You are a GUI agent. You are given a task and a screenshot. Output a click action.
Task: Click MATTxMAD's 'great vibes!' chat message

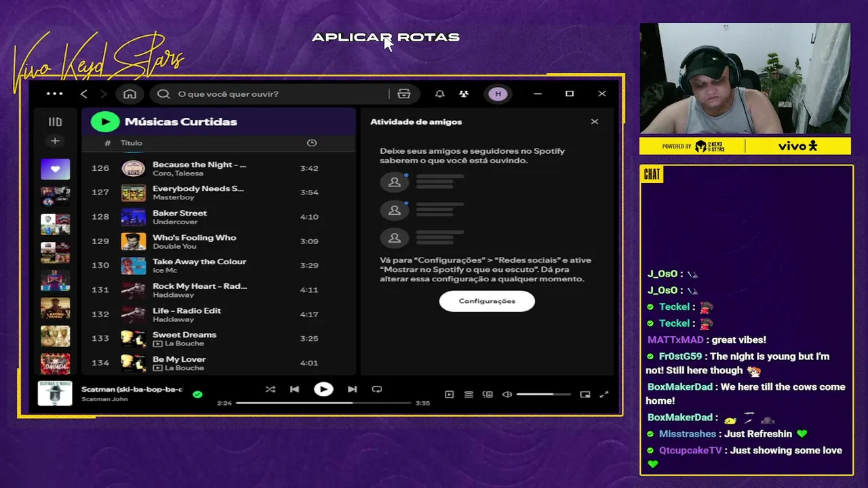[738, 340]
